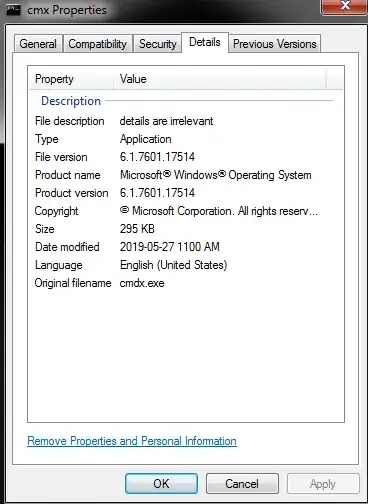Screen dimensions: 368x504
Task: Open Remove Properties and Personal Information link
Action: click(x=132, y=441)
